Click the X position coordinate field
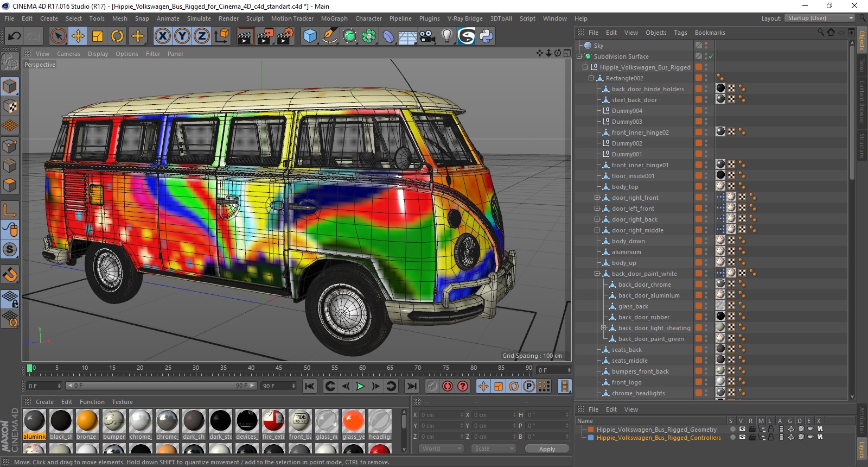Screen dimensions: 868x467 coord(441,415)
